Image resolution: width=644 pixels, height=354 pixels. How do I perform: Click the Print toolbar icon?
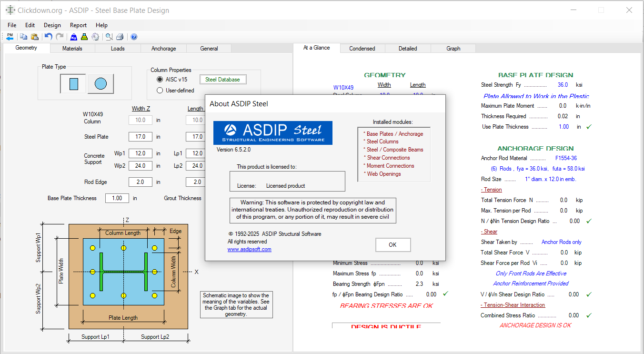[121, 37]
